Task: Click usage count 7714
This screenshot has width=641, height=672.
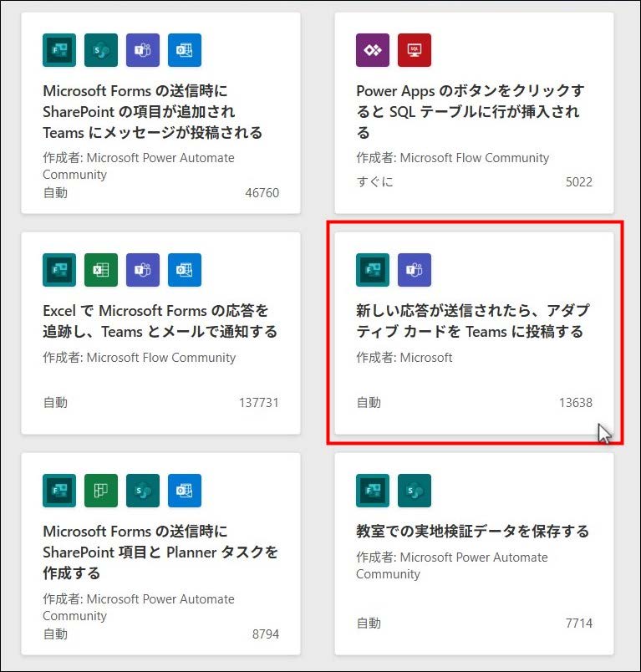Action: (x=579, y=624)
